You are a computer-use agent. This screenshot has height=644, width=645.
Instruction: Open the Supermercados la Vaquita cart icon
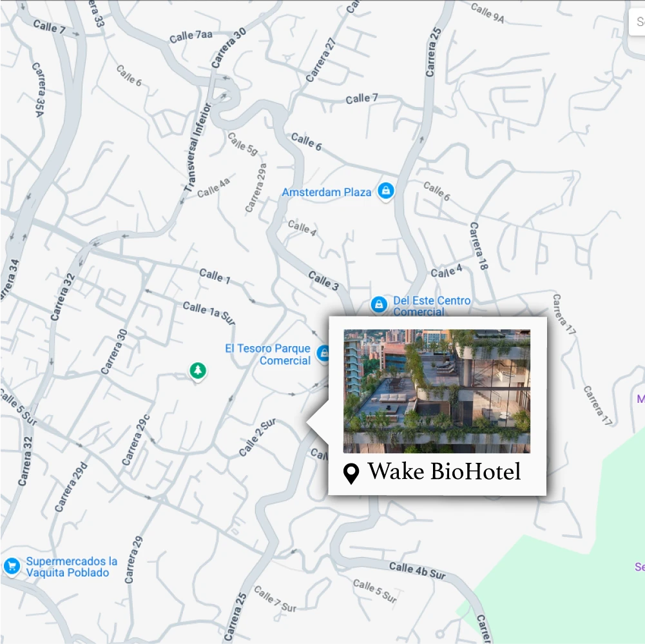[12, 566]
